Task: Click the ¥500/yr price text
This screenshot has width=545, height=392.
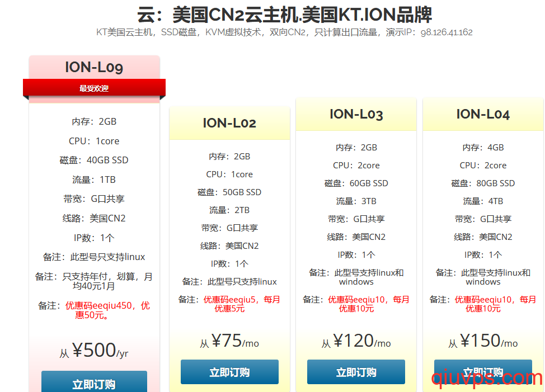Action: point(94,350)
